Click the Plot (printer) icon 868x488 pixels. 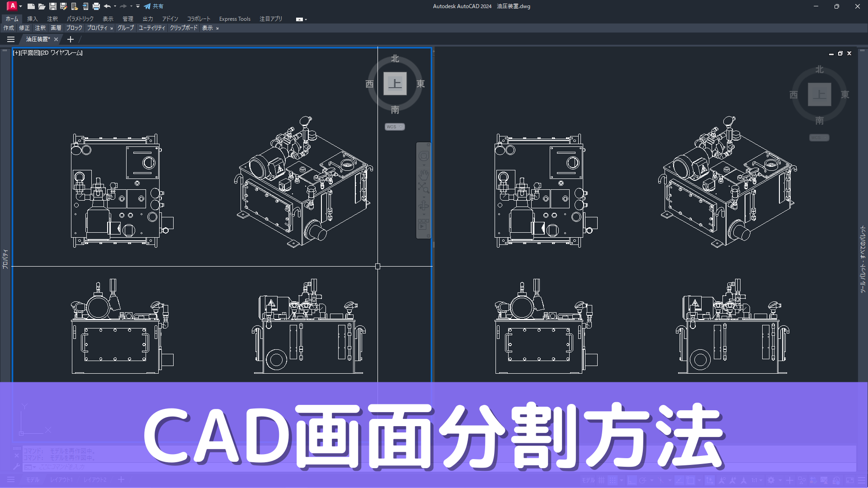[x=96, y=6]
